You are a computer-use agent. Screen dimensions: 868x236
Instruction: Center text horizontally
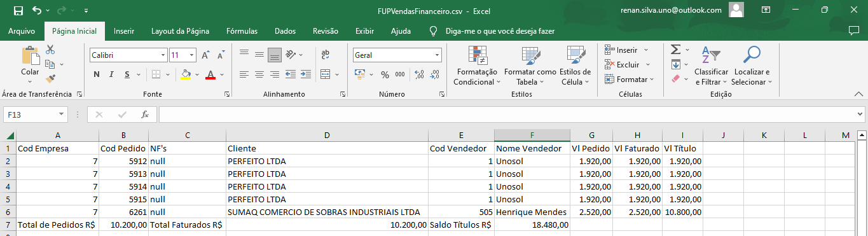click(x=259, y=74)
